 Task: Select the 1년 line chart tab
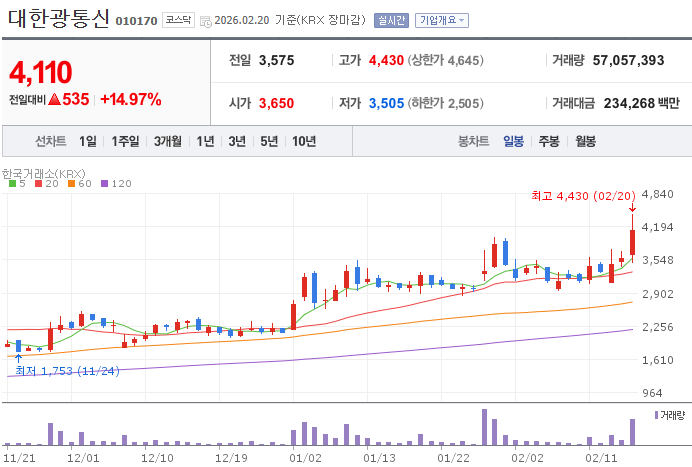(205, 141)
